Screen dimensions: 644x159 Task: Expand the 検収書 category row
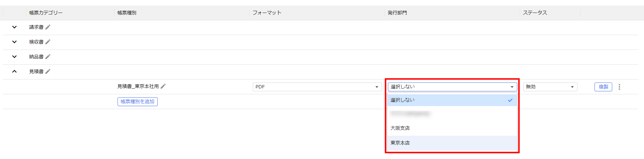[14, 42]
